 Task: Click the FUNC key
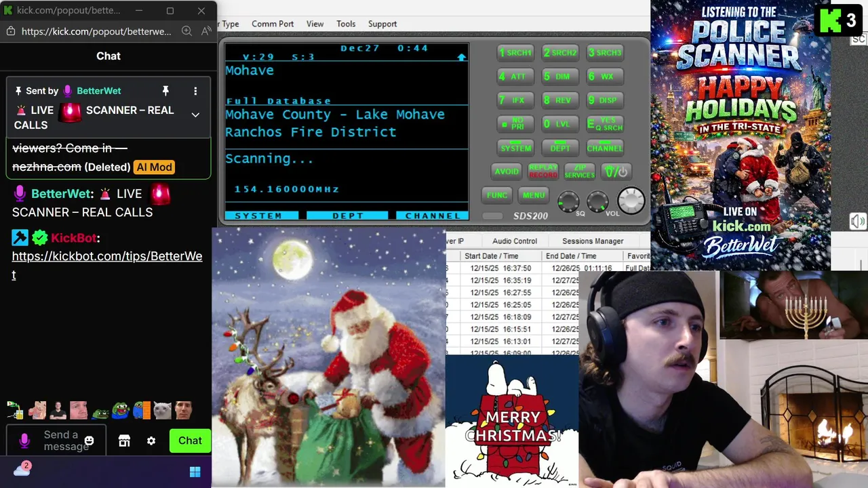[497, 195]
